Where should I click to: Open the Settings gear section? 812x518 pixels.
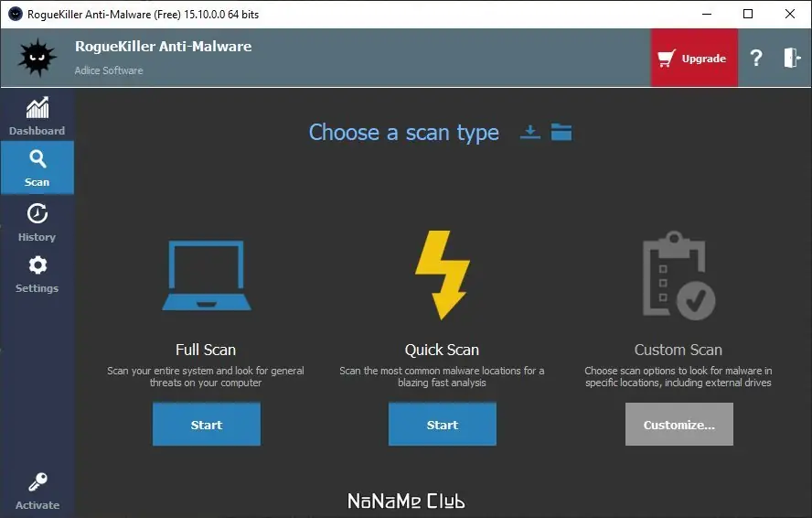37,275
